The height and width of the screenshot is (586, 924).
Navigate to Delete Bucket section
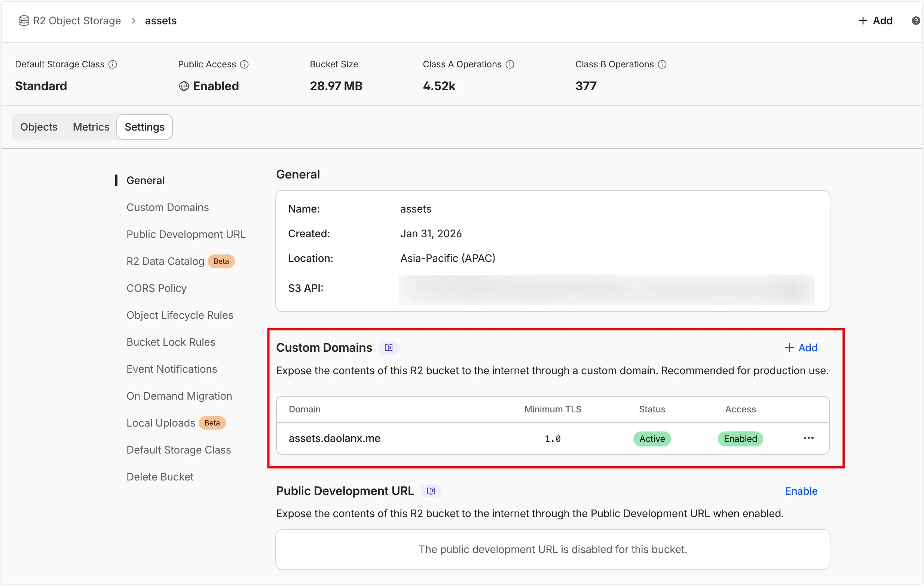(160, 477)
